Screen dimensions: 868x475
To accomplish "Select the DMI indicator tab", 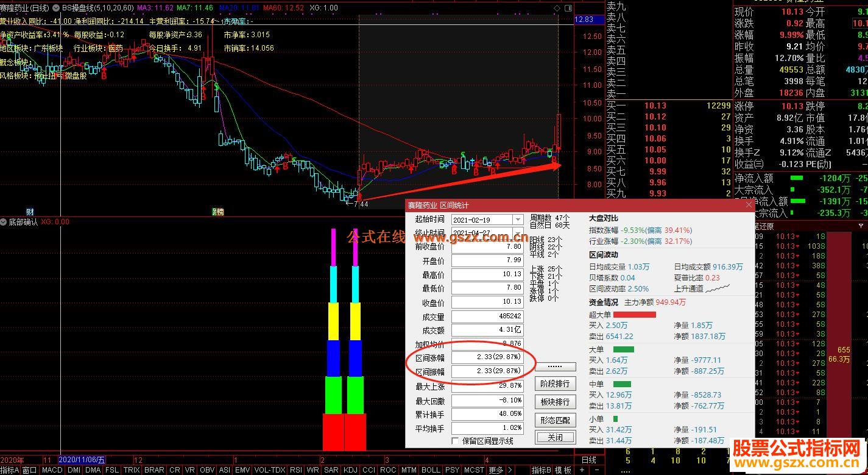I will click(74, 470).
